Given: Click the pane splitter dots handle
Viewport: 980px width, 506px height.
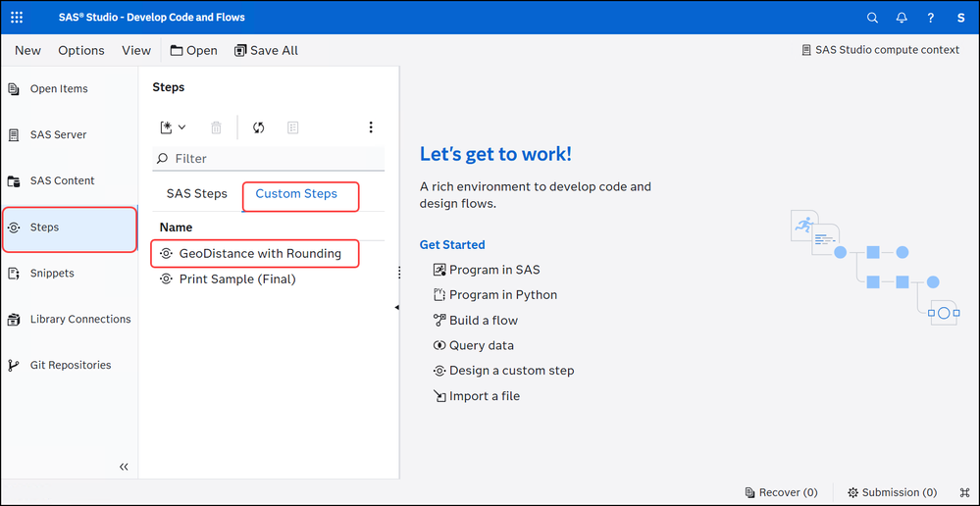Looking at the screenshot, I should 398,272.
